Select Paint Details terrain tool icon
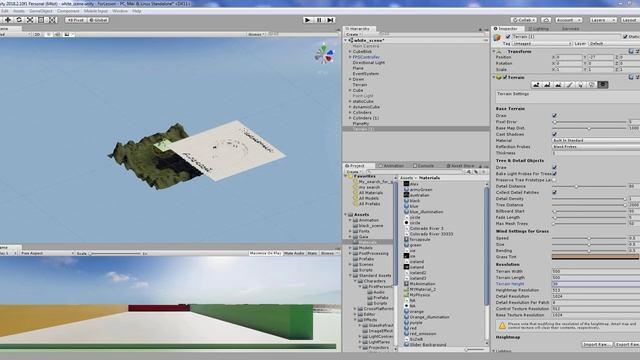Image resolution: width=640 pixels, height=360 pixels. (591, 84)
